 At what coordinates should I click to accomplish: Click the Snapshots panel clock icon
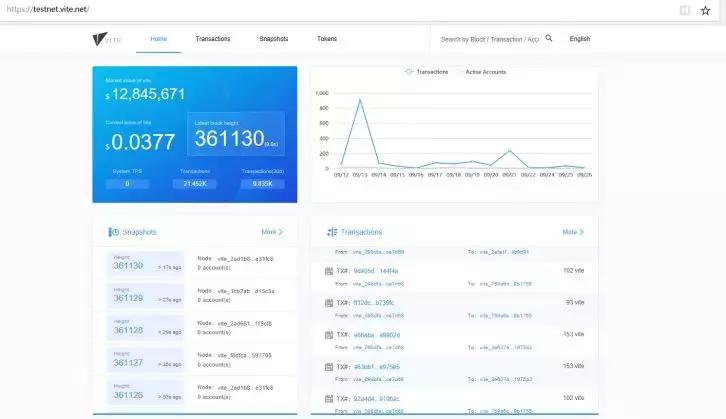(x=113, y=232)
